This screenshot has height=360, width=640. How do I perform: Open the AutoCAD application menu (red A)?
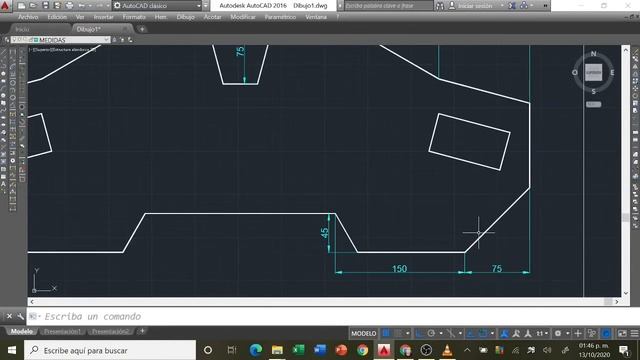[x=5, y=6]
